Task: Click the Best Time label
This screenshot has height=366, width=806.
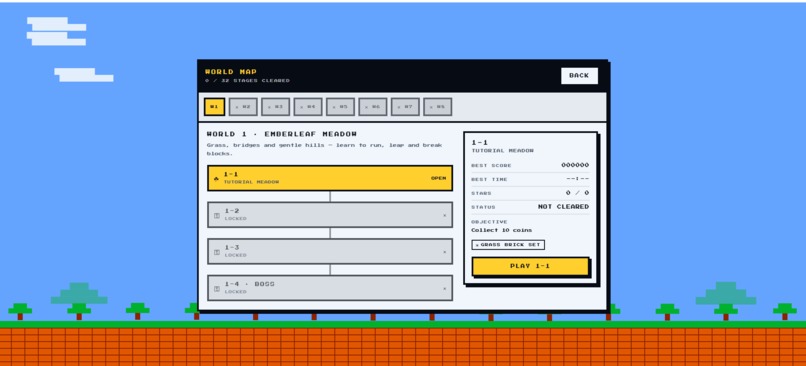Action: click(x=489, y=179)
